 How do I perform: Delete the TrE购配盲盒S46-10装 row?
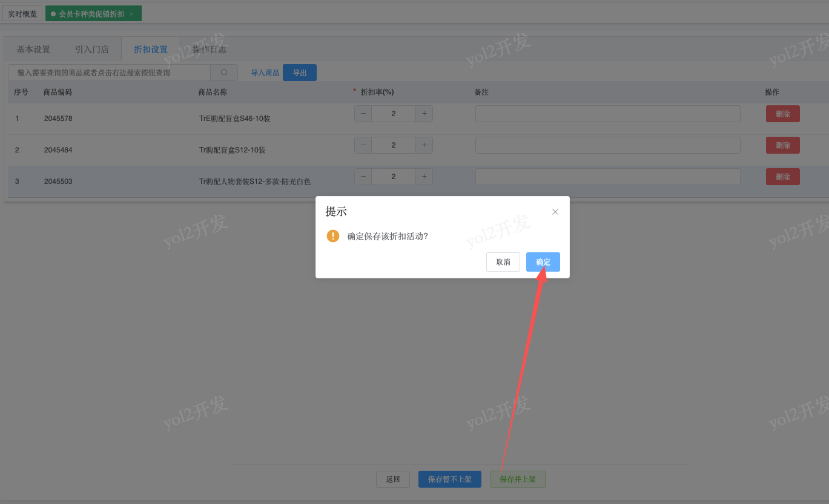tap(783, 114)
